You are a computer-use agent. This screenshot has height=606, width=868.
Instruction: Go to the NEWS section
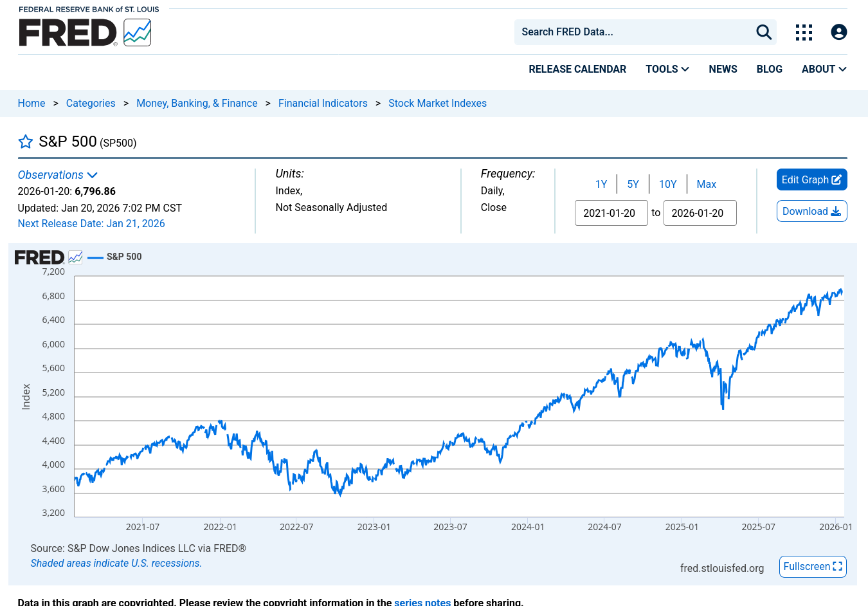tap(723, 69)
